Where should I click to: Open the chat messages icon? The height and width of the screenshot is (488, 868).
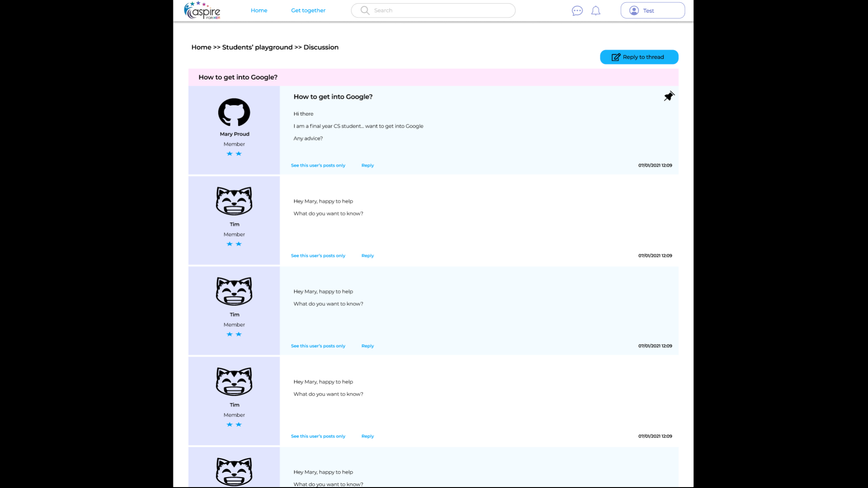(577, 11)
